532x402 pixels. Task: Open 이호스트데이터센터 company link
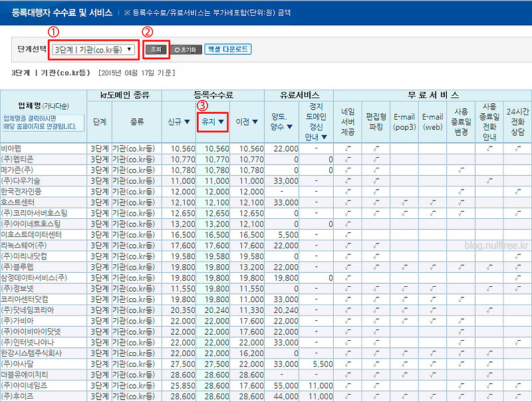[x=31, y=235]
